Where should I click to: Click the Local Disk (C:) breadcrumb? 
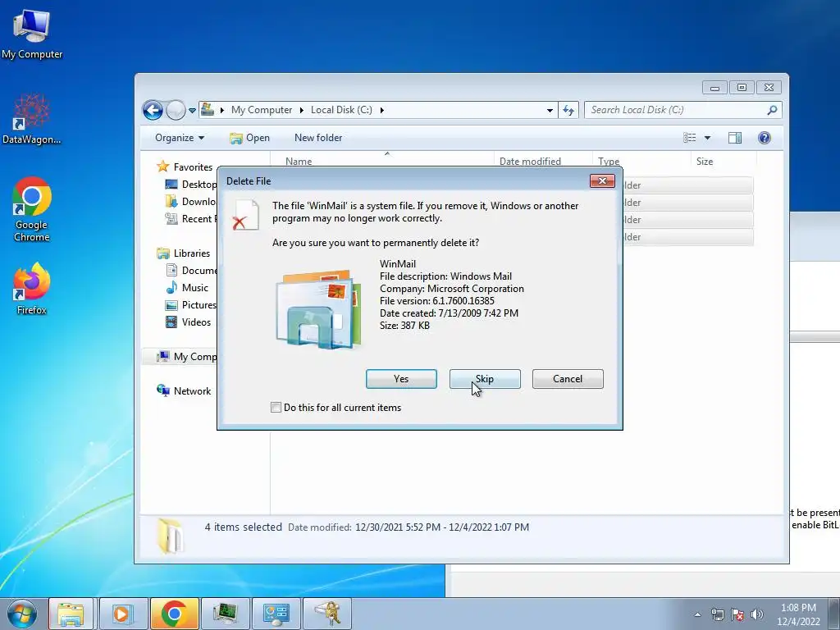point(341,110)
